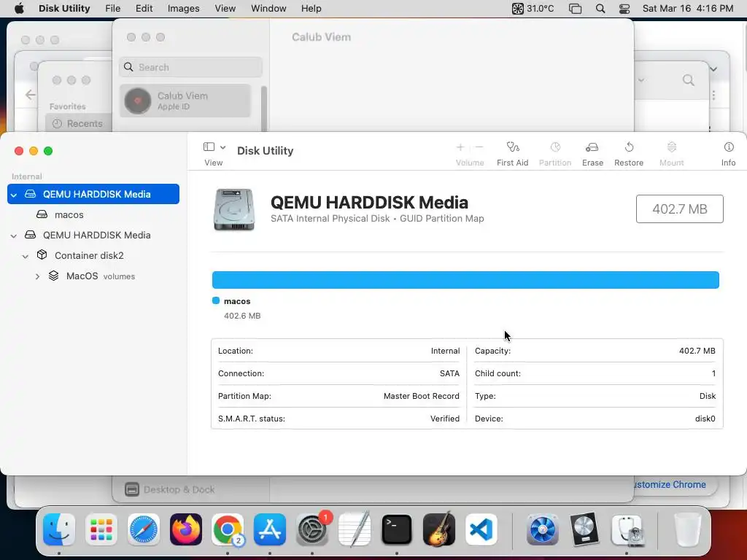Viewport: 747px width, 560px height.
Task: Click Search field in System Settings window
Action: click(x=190, y=67)
